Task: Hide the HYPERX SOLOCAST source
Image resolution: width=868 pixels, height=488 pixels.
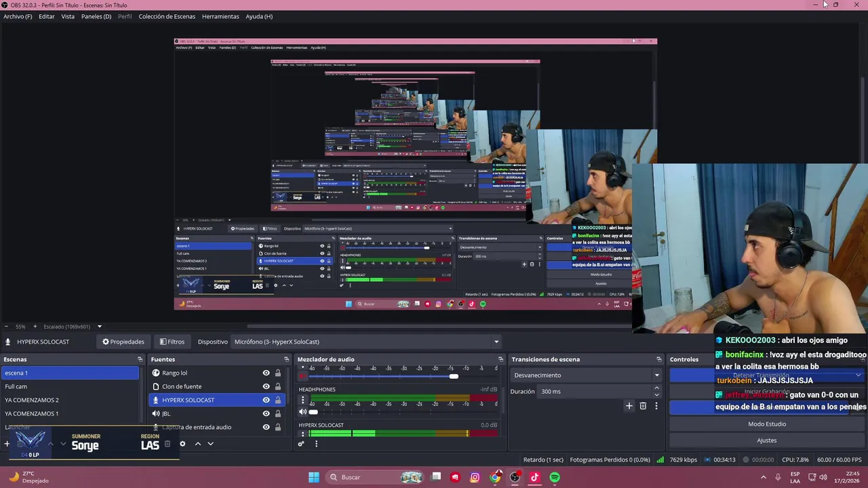Action: click(266, 400)
